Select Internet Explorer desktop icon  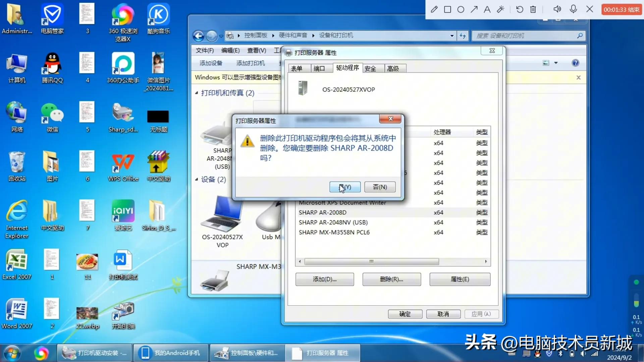click(x=17, y=219)
